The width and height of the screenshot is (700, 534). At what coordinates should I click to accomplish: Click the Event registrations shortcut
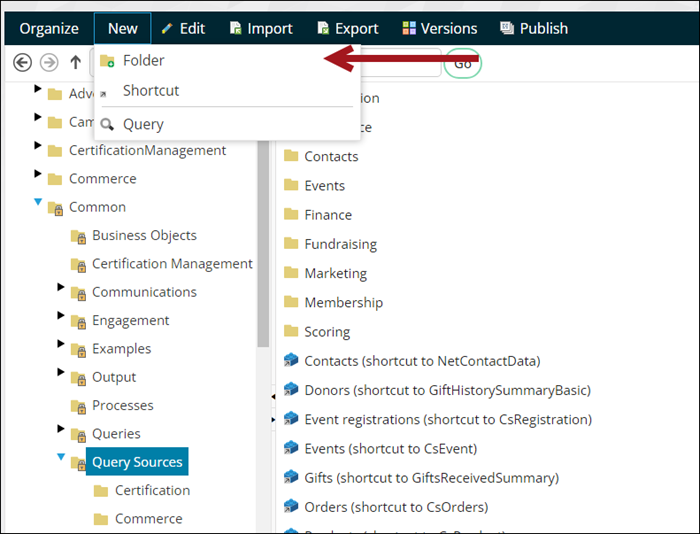pyautogui.click(x=448, y=420)
